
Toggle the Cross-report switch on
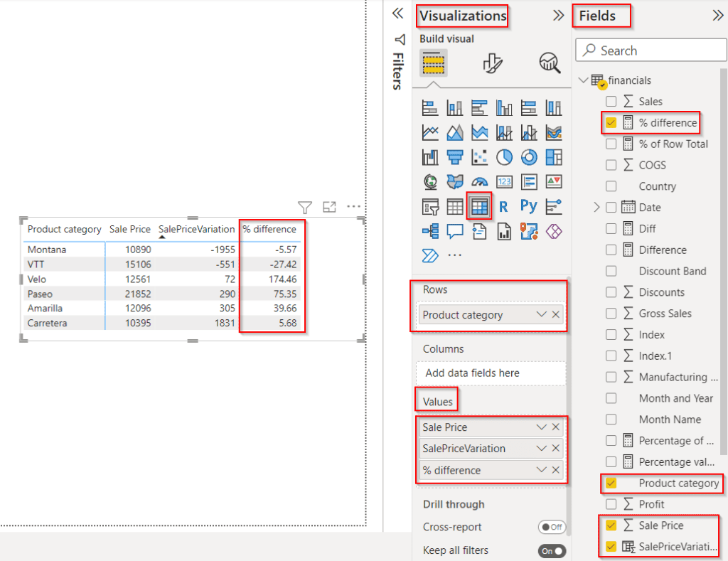(x=552, y=527)
